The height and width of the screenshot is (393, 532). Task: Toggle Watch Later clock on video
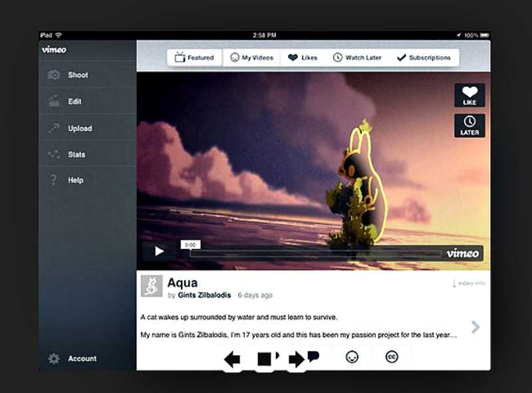469,126
